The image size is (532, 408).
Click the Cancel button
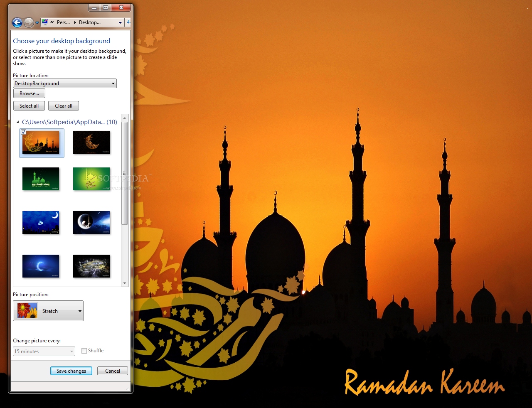coord(113,371)
